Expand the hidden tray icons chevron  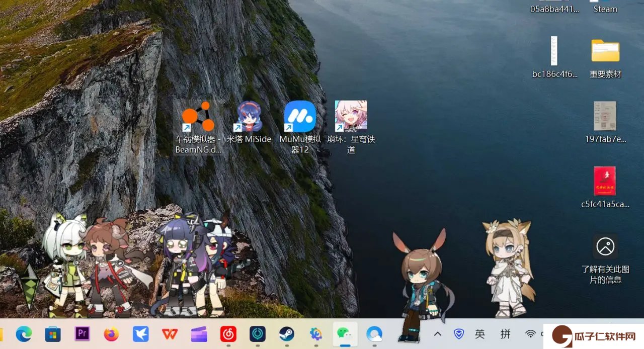click(x=438, y=334)
